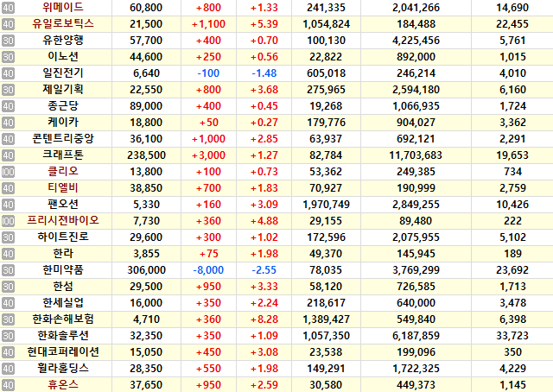Screen dimensions: 553x392
Task: Click 한화솔루션 volume 1,057,350
Action: pyautogui.click(x=327, y=336)
